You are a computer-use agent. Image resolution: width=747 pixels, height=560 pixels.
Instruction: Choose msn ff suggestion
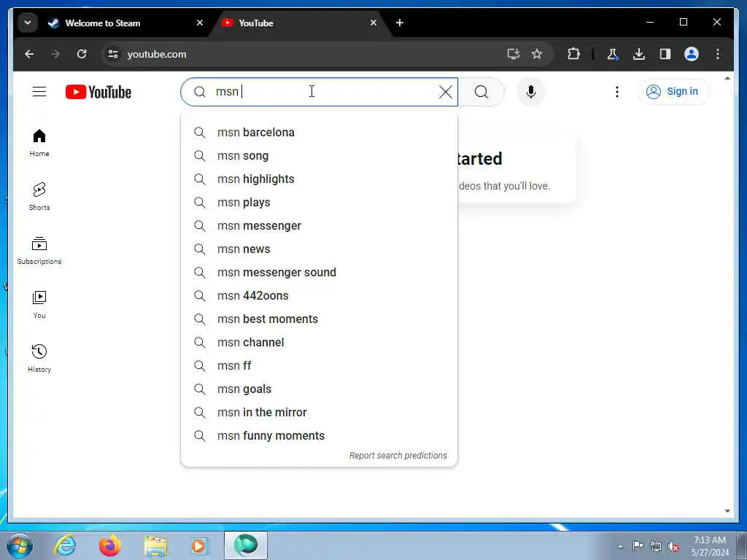(x=320, y=366)
